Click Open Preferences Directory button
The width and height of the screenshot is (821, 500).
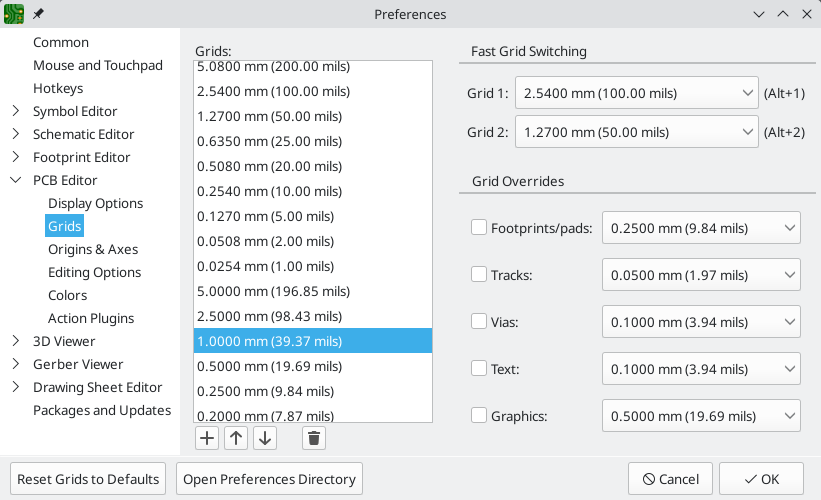[x=269, y=479]
